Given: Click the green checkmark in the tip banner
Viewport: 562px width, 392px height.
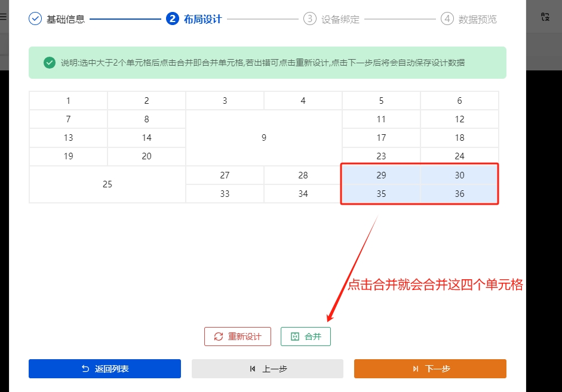Looking at the screenshot, I should 50,62.
